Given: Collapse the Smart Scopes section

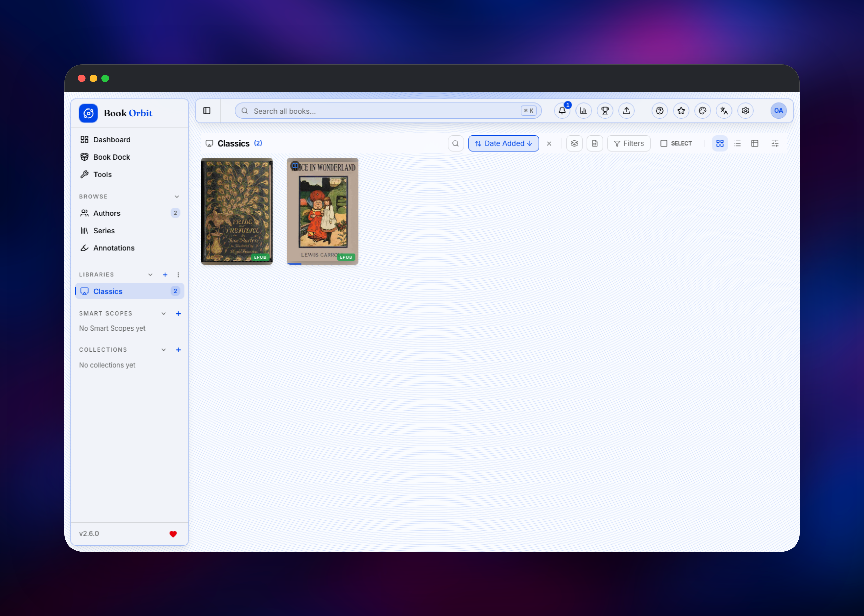Looking at the screenshot, I should (163, 313).
